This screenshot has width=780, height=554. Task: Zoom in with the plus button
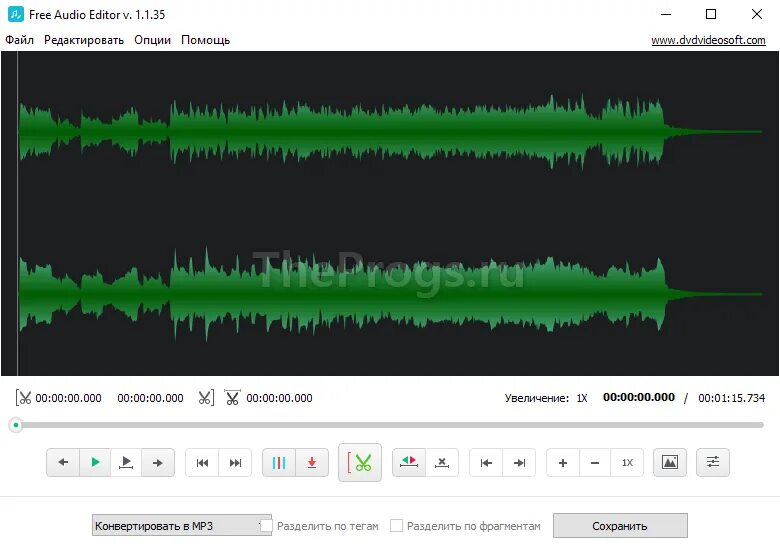tap(563, 462)
